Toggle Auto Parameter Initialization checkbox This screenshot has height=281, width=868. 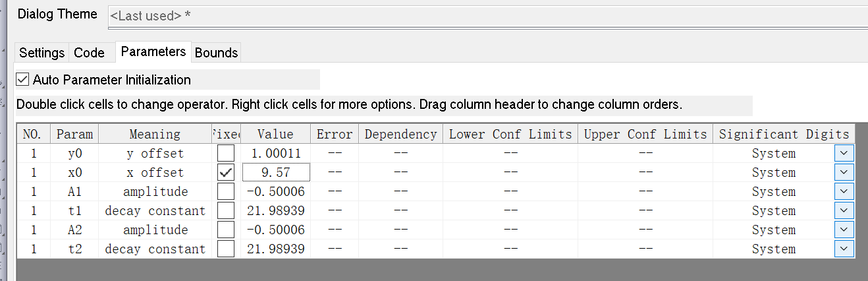coord(23,80)
